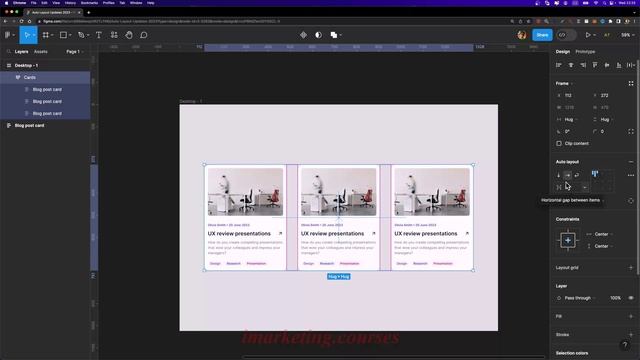
Task: Select the Move tool
Action: point(27,35)
